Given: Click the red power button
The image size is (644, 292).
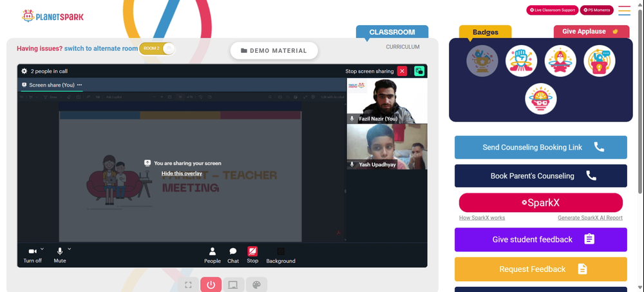Looking at the screenshot, I should tap(211, 285).
